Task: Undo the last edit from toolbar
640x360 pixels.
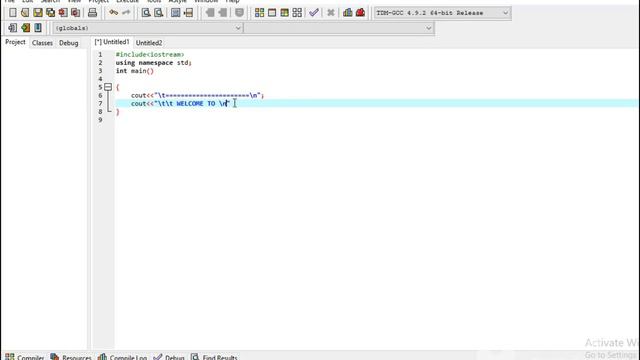Action: pyautogui.click(x=113, y=13)
